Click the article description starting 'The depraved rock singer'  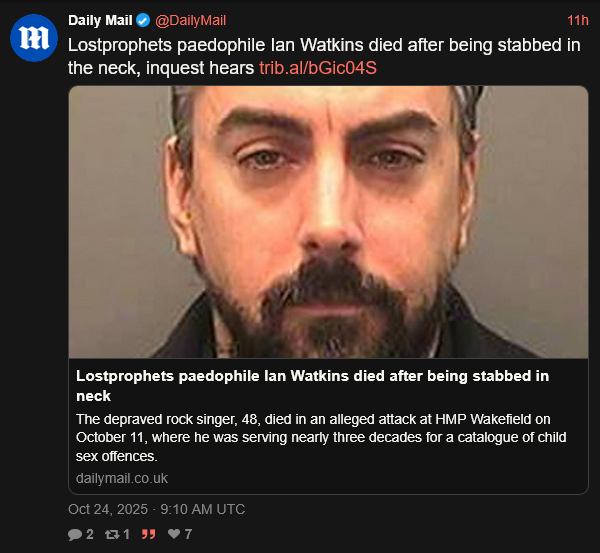click(321, 437)
